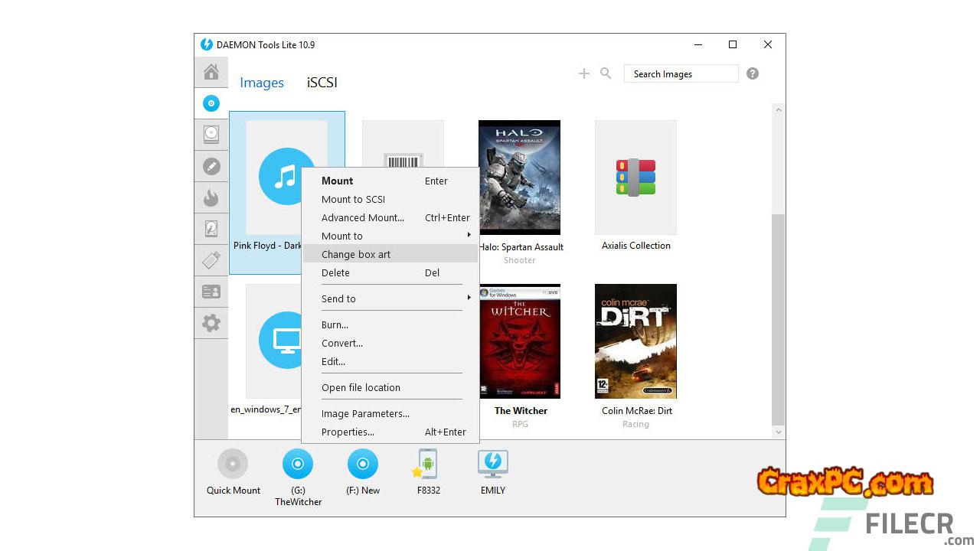Viewport: 980px width, 551px height.
Task: Click the plus icon to add image
Action: (584, 73)
